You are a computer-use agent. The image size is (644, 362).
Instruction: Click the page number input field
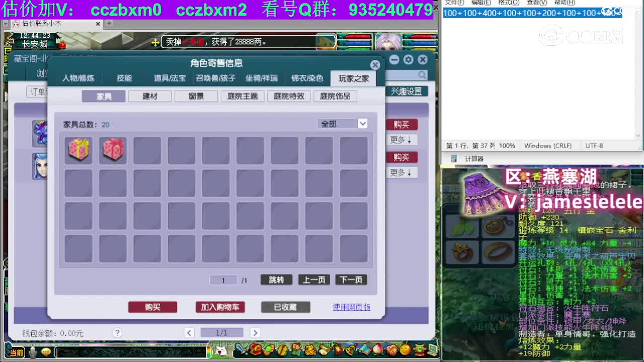223,280
